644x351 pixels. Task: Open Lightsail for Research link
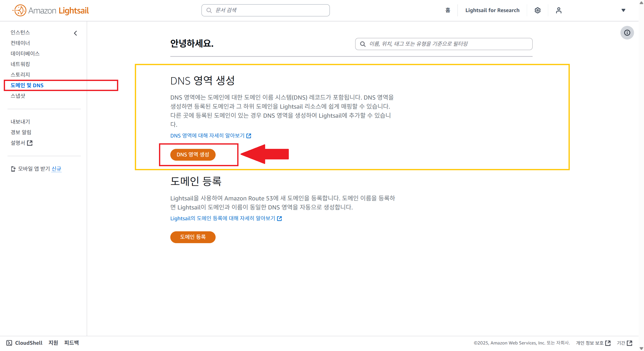tap(492, 10)
